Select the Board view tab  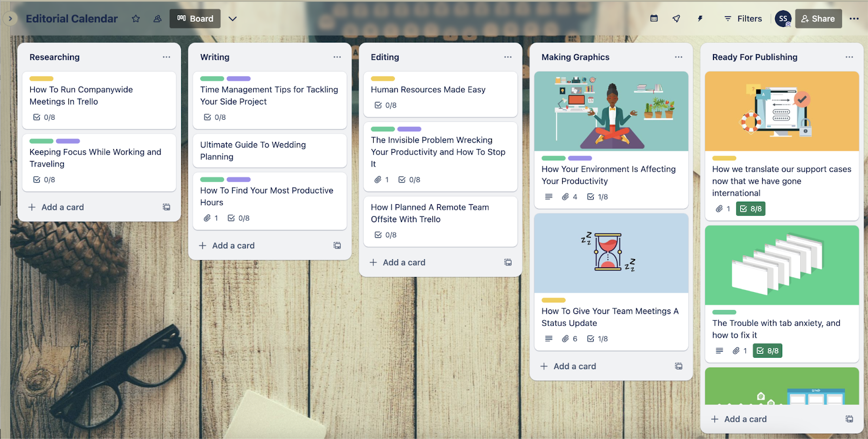pyautogui.click(x=195, y=18)
